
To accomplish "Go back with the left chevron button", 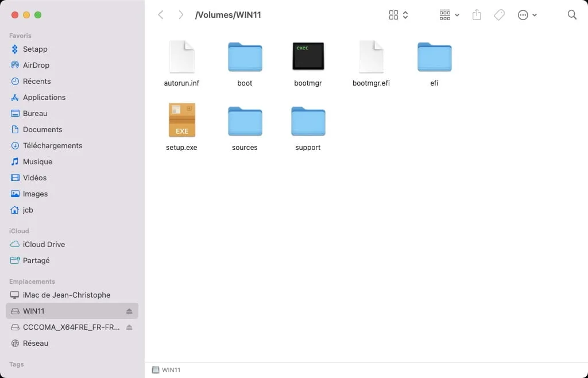I will click(161, 15).
